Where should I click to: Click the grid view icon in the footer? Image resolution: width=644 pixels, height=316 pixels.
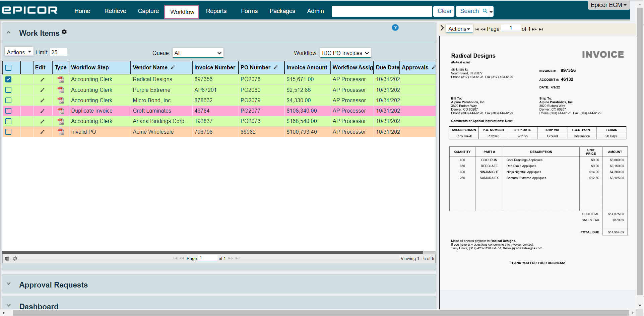[7, 258]
